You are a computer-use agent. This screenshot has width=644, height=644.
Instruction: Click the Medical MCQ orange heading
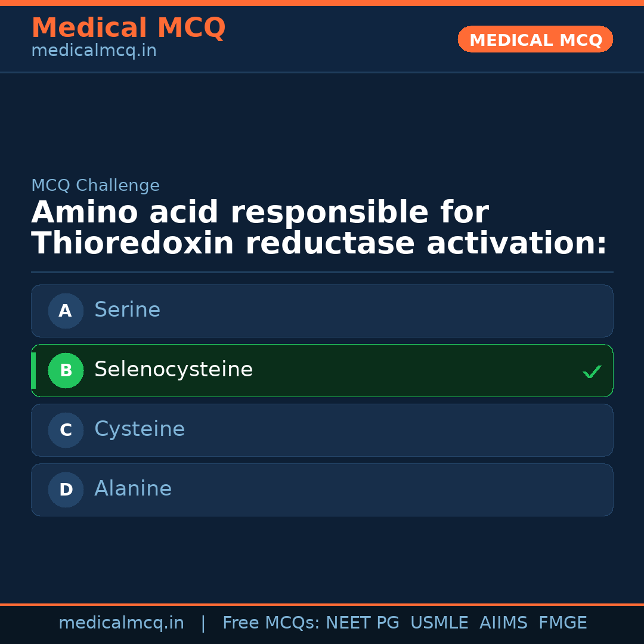coord(128,28)
